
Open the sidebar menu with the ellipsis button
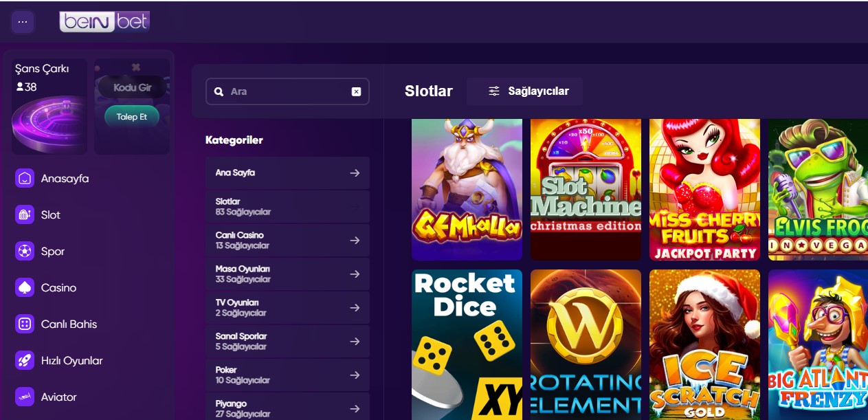coord(22,21)
